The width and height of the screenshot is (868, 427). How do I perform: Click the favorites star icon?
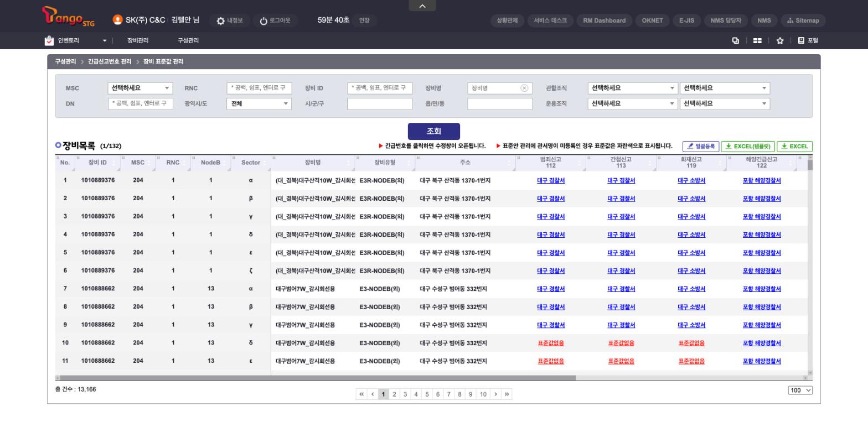[x=779, y=40]
